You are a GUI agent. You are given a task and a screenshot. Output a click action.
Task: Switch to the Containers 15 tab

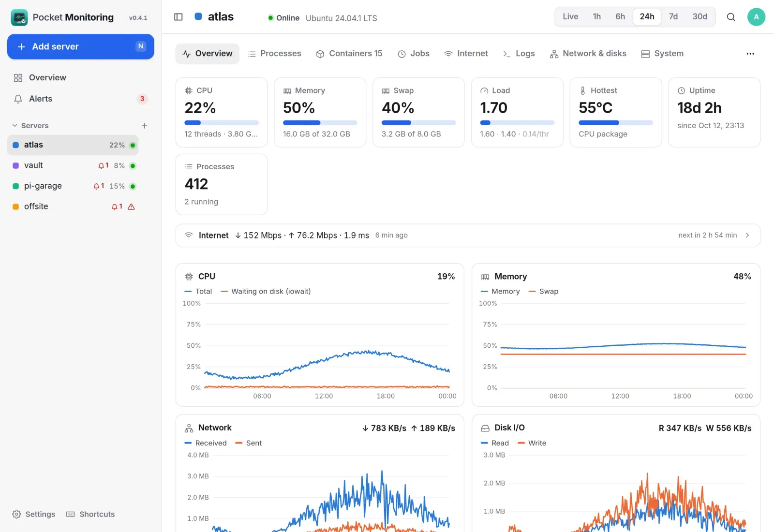click(x=349, y=54)
